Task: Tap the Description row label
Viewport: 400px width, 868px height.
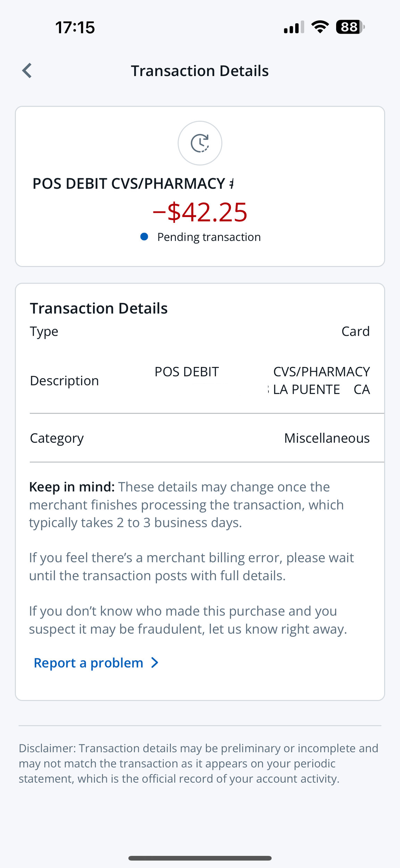Action: (65, 381)
